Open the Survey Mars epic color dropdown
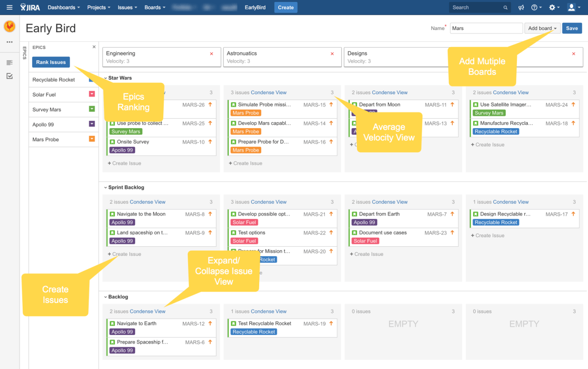 coord(92,109)
